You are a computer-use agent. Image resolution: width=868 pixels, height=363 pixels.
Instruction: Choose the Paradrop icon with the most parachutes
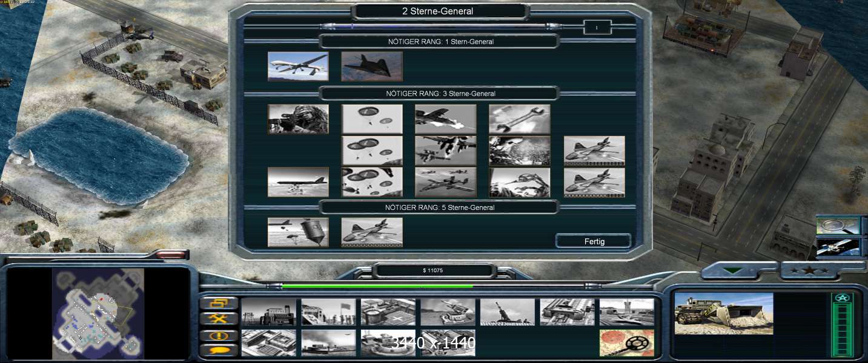click(x=372, y=182)
